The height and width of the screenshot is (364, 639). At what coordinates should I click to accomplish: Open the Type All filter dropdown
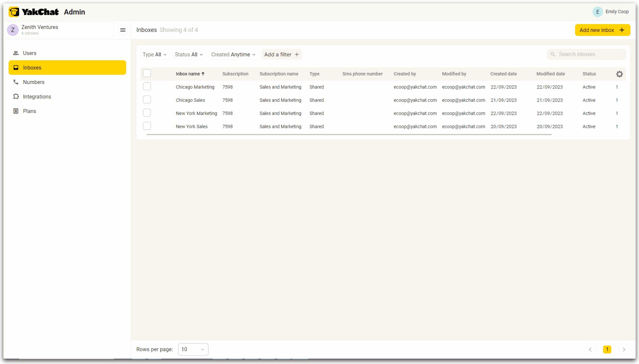pos(154,54)
